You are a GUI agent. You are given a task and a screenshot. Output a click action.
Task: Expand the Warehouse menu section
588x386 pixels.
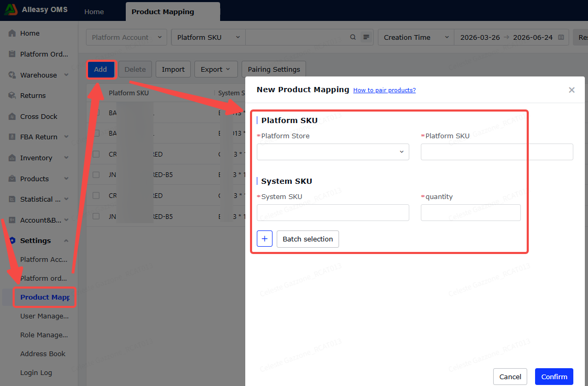tap(66, 75)
